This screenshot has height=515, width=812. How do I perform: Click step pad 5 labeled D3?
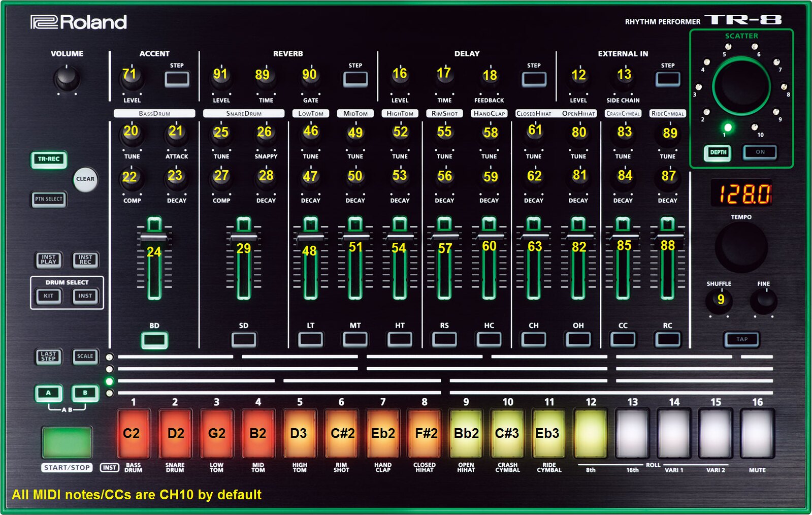tap(300, 434)
